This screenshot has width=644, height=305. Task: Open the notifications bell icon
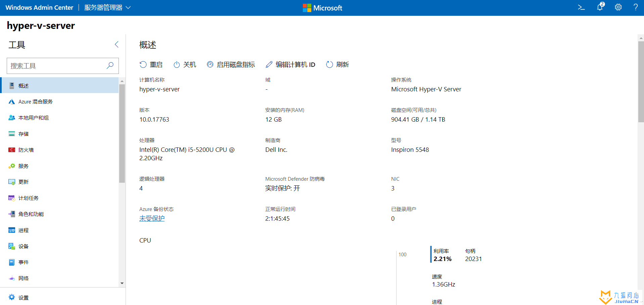(x=600, y=7)
